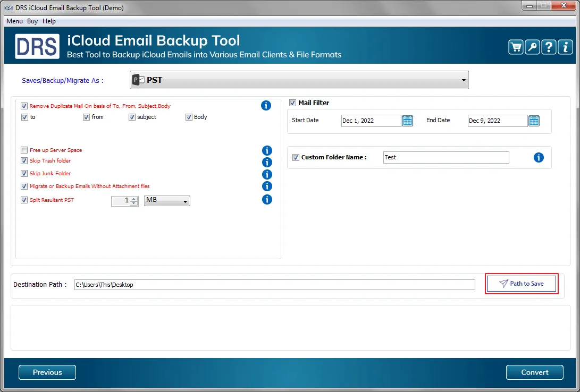580x392 pixels.
Task: Open the About info icon in header
Action: 565,47
